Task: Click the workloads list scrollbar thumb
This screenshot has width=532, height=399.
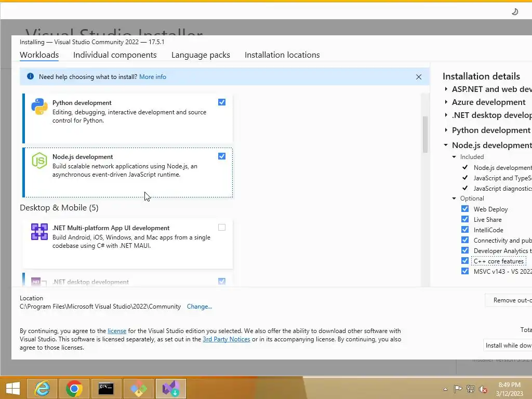Action: coord(425,135)
